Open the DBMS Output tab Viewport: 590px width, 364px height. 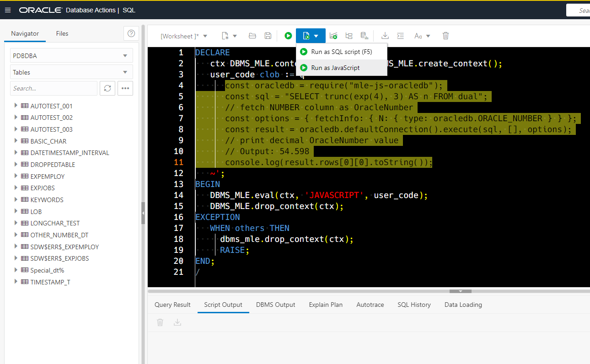276,305
